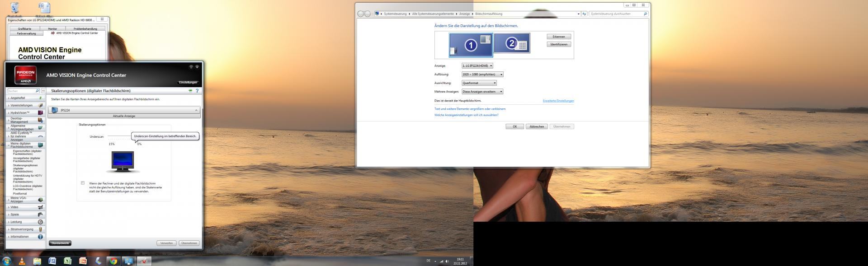This screenshot has height=266, width=868.
Task: Expand the Leistung section
Action: [25, 222]
